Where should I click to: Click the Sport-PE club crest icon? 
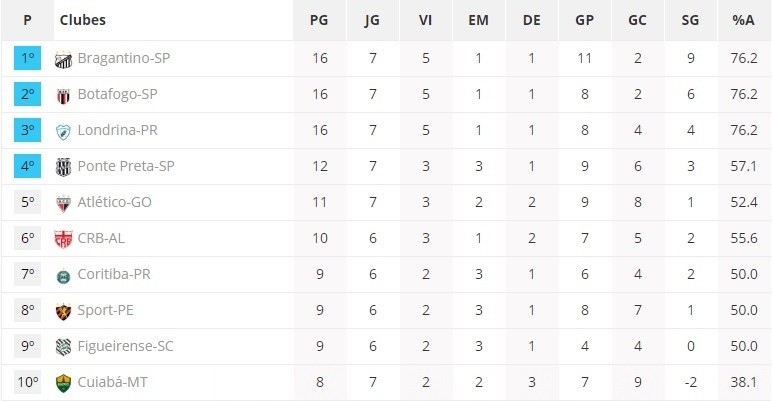(63, 311)
